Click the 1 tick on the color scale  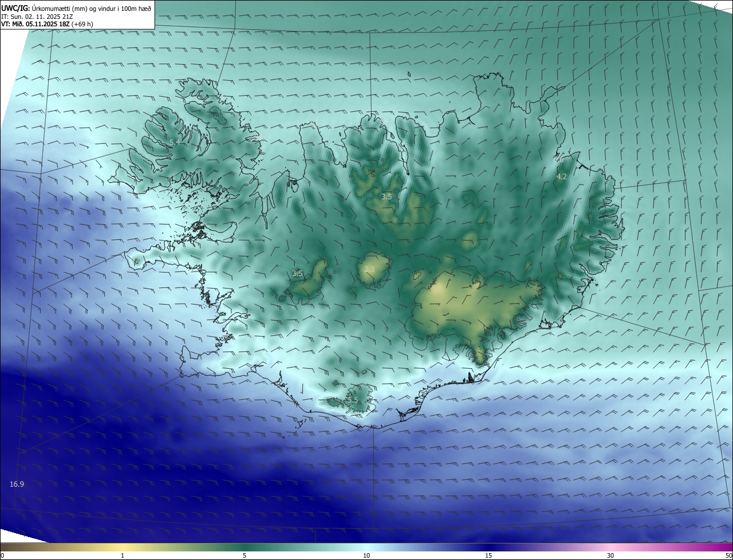click(123, 556)
